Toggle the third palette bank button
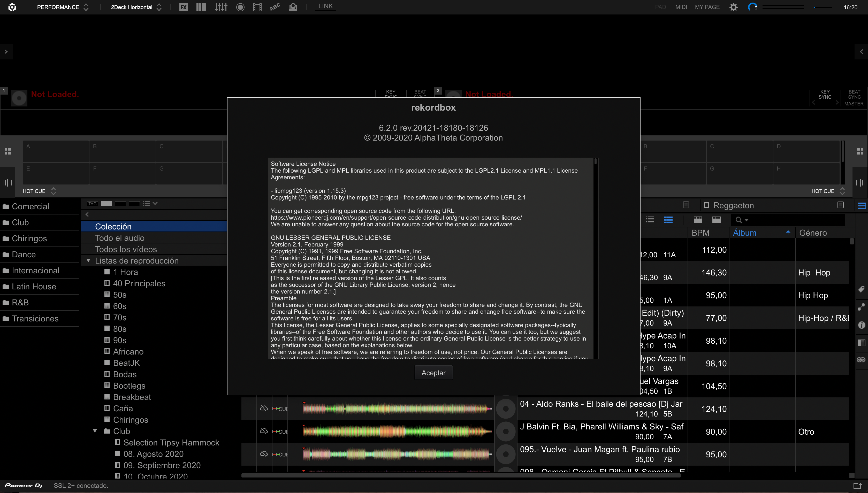868x493 pixels. click(134, 204)
